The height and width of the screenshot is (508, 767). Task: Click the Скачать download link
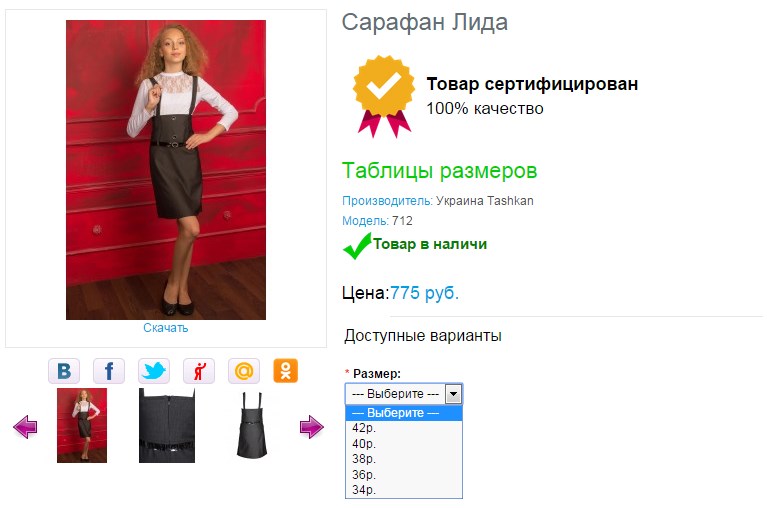point(165,328)
